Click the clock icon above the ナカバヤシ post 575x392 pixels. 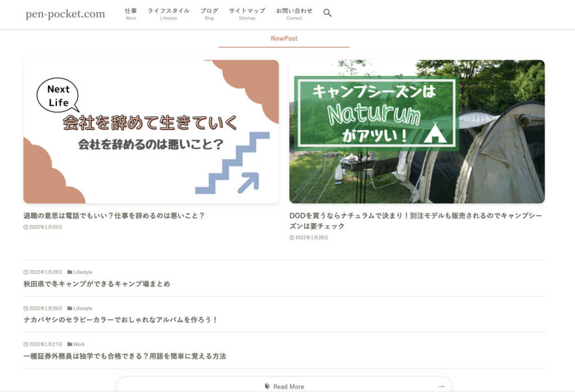click(26, 308)
